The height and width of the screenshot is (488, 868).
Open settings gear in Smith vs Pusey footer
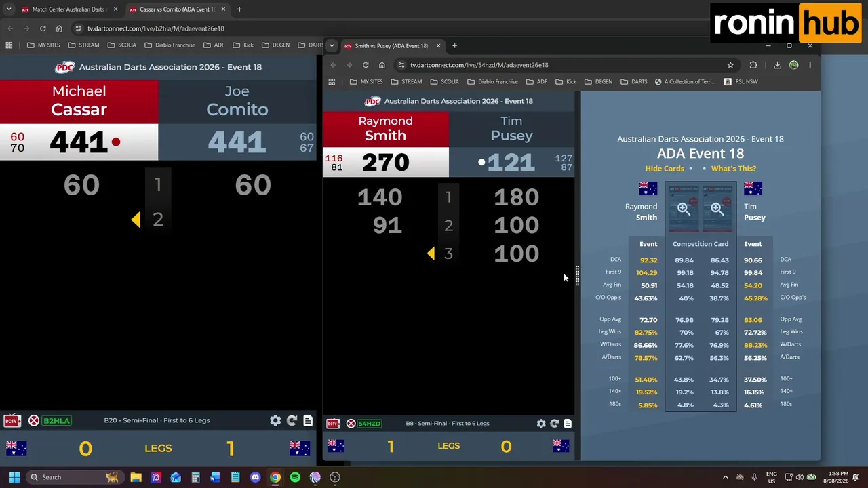[541, 424]
